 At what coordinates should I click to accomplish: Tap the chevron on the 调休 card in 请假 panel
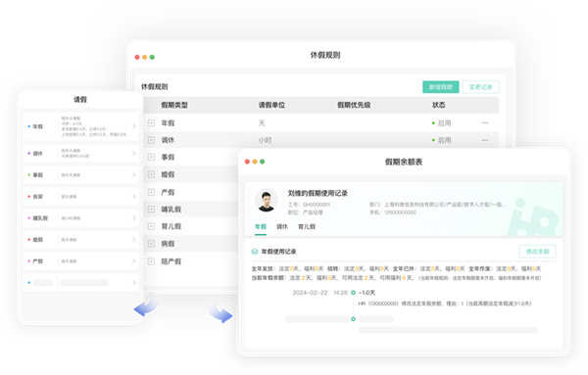[x=134, y=153]
